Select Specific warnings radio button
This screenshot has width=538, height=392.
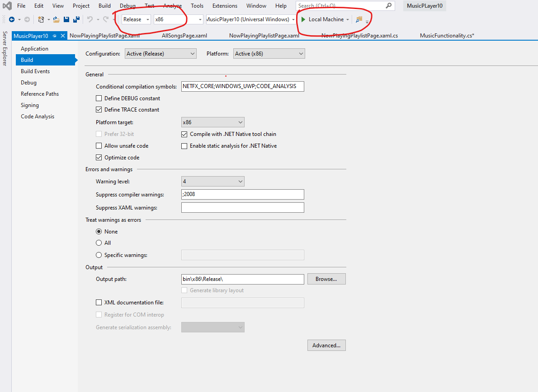(99, 255)
